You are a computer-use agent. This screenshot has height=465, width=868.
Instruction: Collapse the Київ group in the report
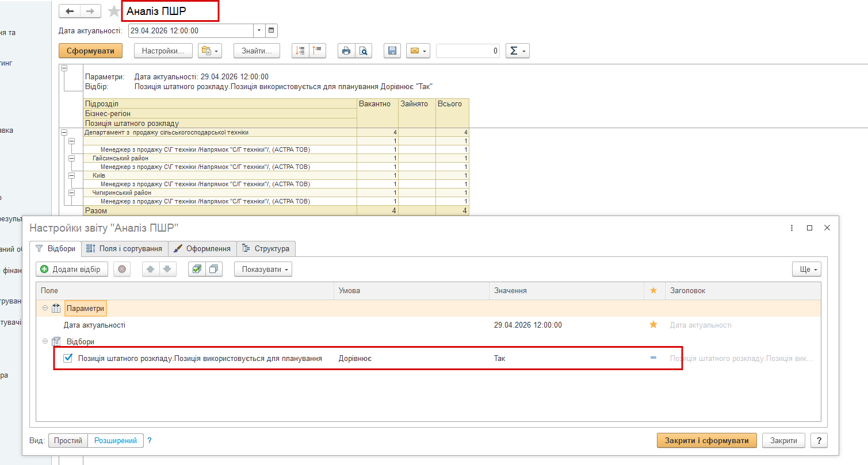(72, 175)
